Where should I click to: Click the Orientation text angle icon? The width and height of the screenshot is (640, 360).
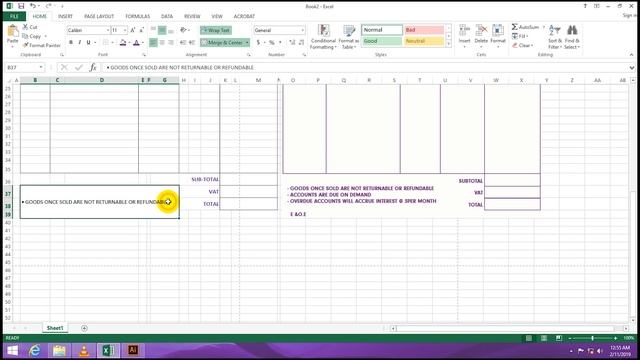[183, 30]
